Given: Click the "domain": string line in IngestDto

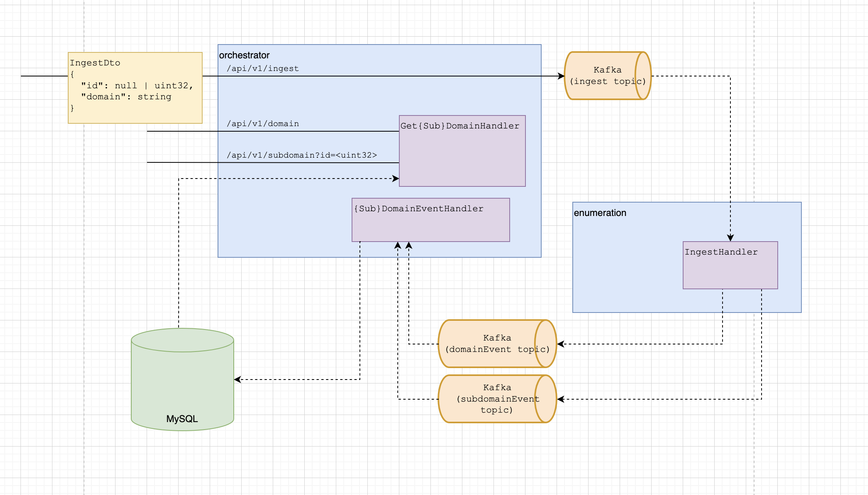Looking at the screenshot, I should pyautogui.click(x=126, y=97).
